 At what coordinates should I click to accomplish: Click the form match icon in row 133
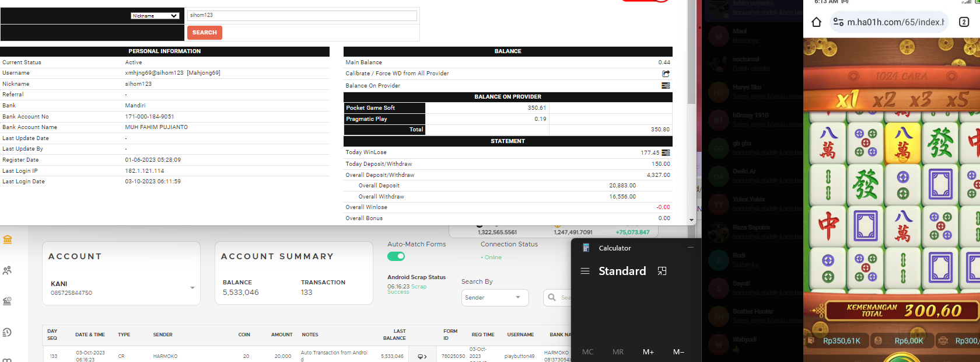point(422,356)
